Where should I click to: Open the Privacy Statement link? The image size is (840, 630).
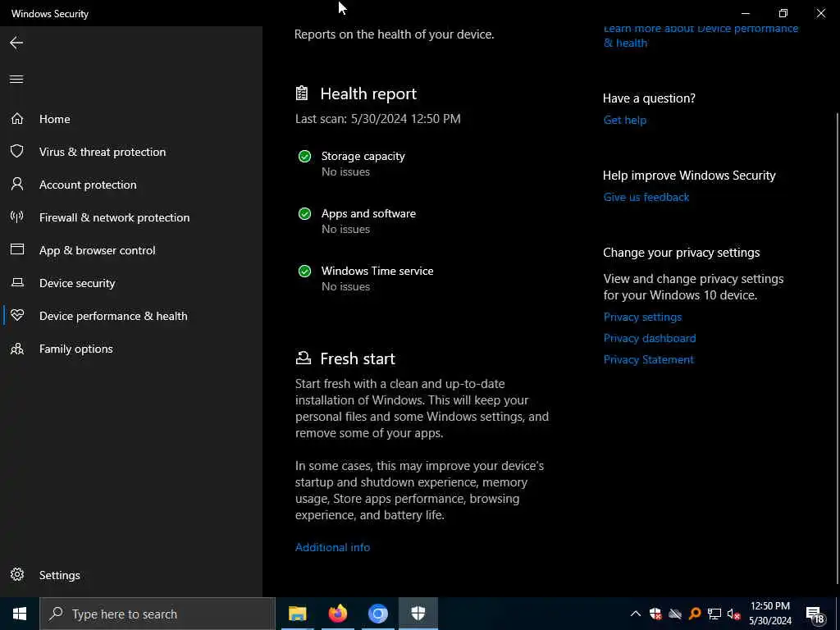coord(648,359)
